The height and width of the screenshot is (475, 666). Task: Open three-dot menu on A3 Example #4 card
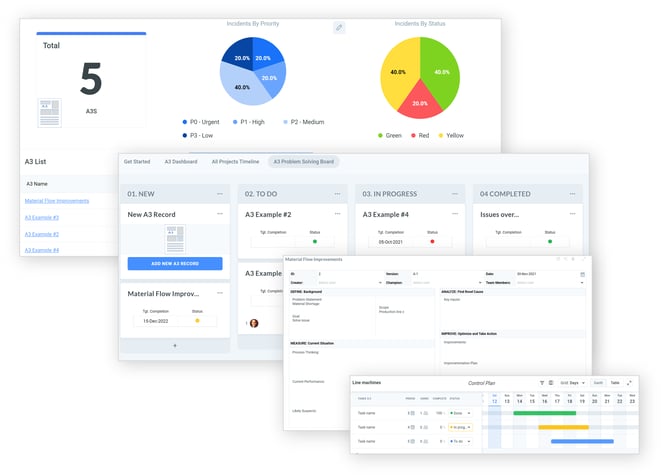455,214
